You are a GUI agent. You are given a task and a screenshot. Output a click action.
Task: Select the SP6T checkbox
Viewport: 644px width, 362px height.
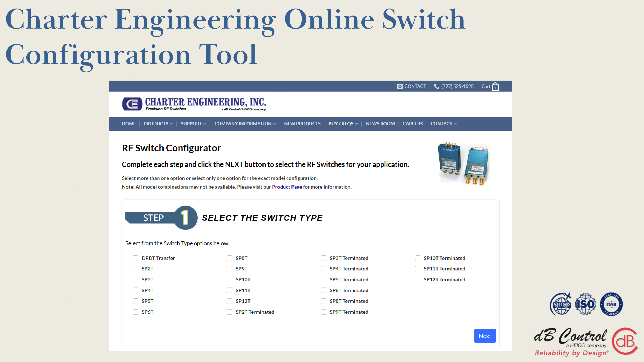coord(136,312)
